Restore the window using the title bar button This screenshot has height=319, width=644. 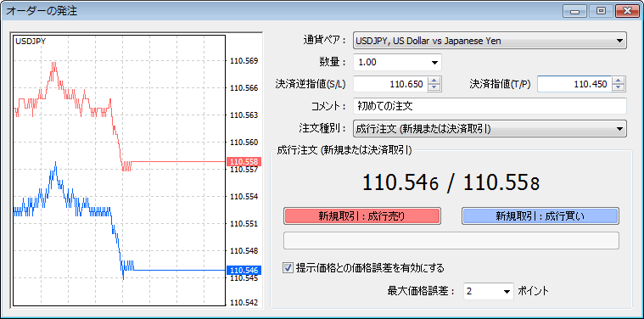coord(602,11)
